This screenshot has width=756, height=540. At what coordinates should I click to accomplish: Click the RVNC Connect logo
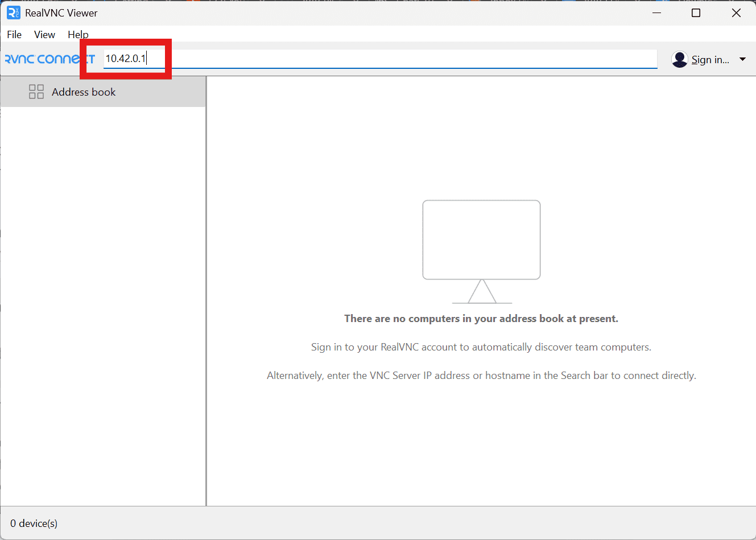46,59
